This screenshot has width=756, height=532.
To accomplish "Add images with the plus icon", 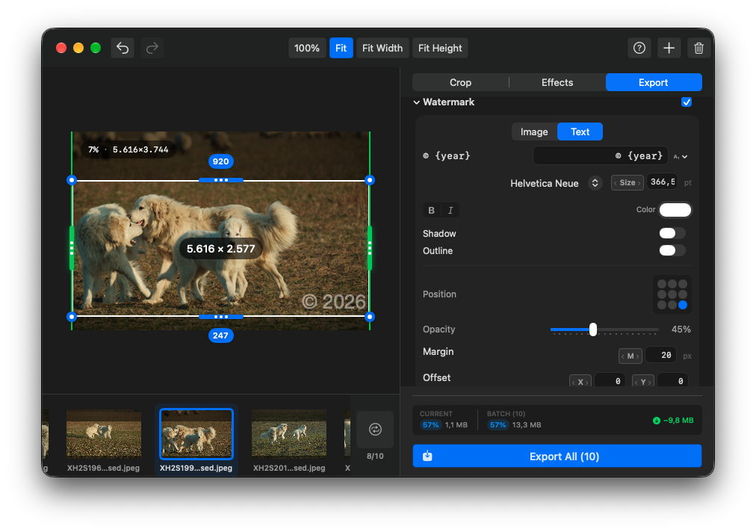I will 669,48.
